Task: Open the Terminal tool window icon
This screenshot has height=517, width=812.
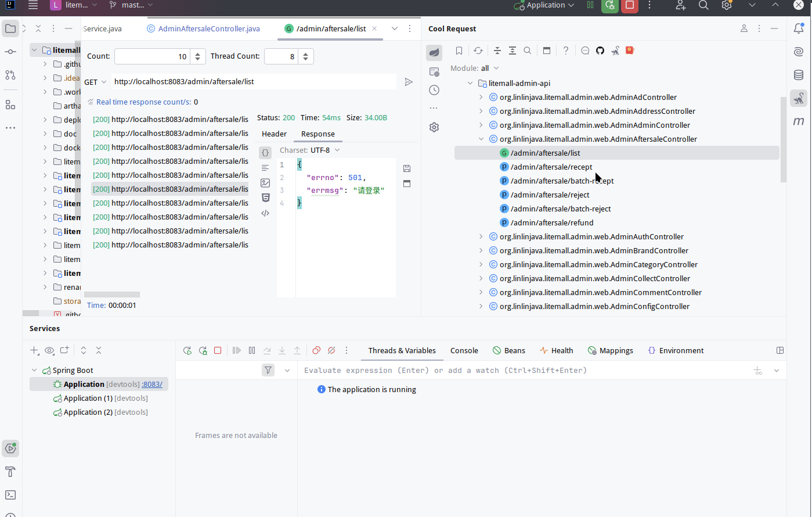Action: coord(10,495)
